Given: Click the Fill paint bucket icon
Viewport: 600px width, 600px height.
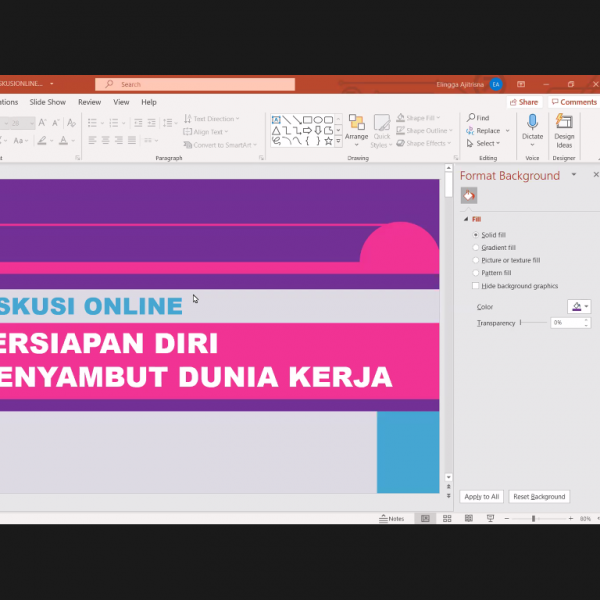Looking at the screenshot, I should pyautogui.click(x=469, y=196).
